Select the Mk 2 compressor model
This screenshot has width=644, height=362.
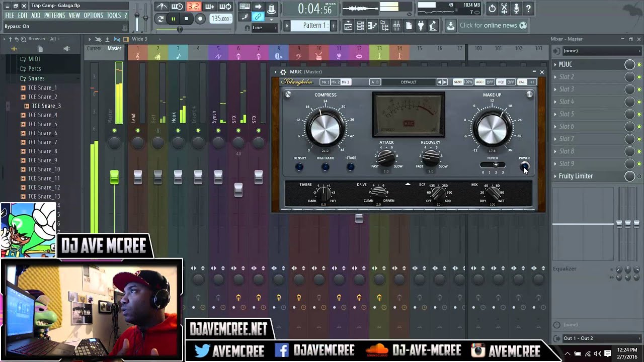(336, 82)
